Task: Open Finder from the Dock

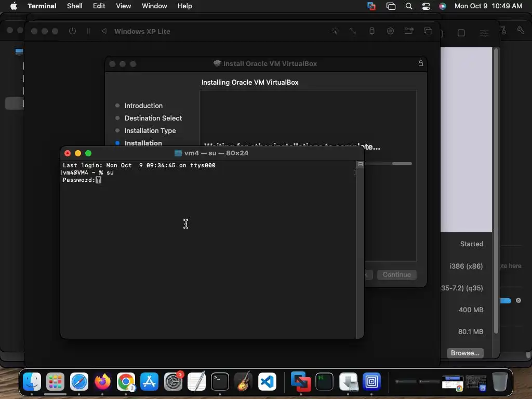Action: (32, 381)
